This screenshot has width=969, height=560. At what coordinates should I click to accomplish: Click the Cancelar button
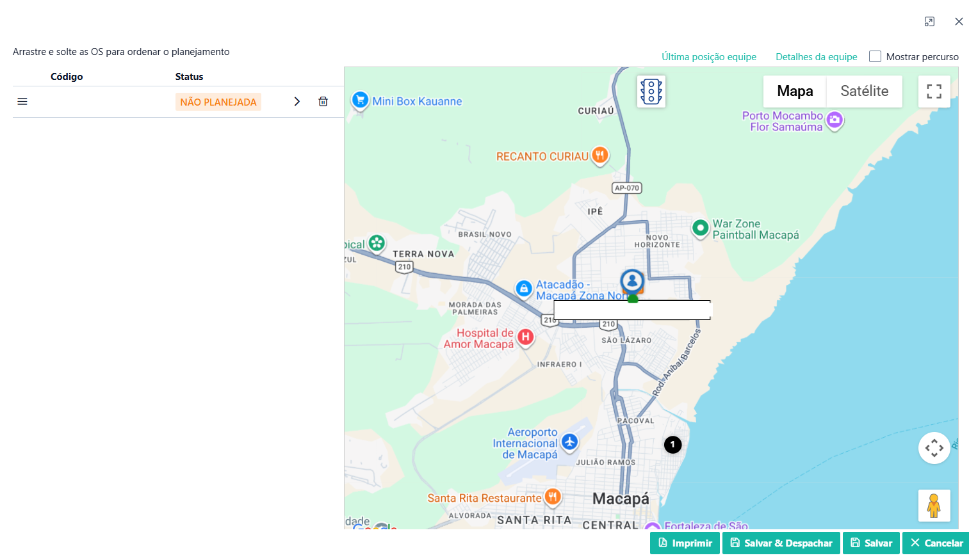click(936, 543)
